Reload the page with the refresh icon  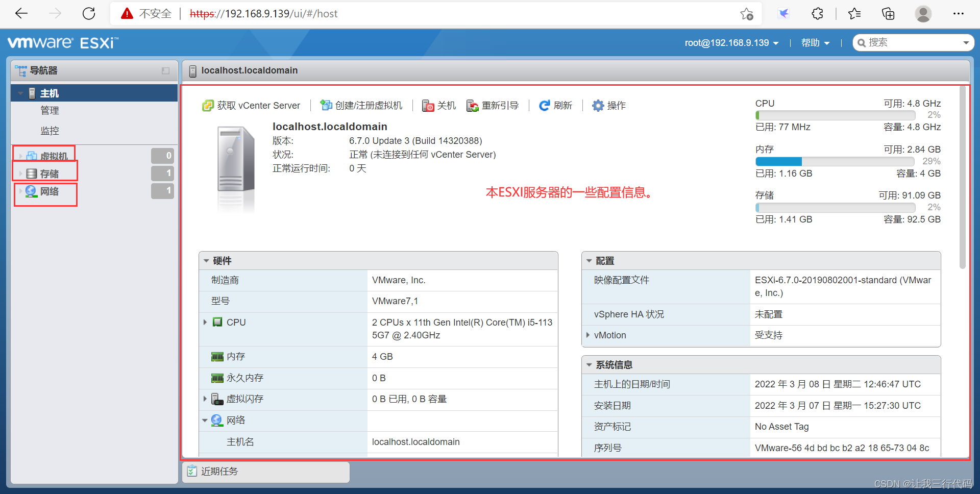[89, 14]
